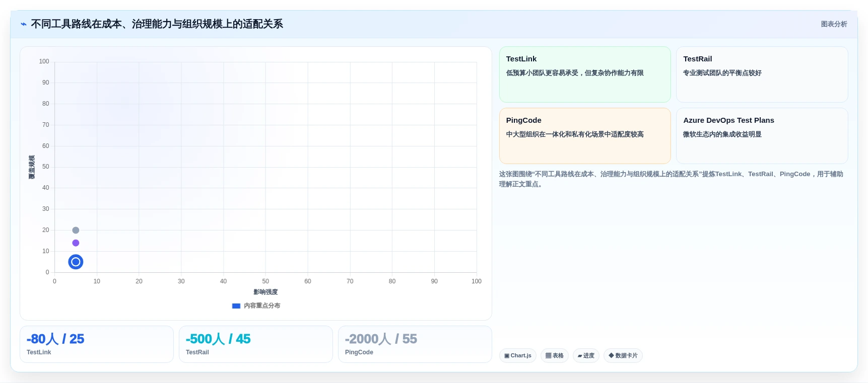Toggle the 内容重点分布 legend color box
This screenshot has width=868, height=383.
[236, 305]
